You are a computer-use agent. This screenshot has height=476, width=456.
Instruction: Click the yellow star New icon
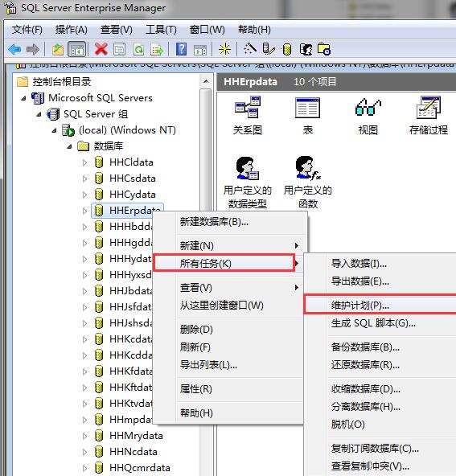pos(224,49)
